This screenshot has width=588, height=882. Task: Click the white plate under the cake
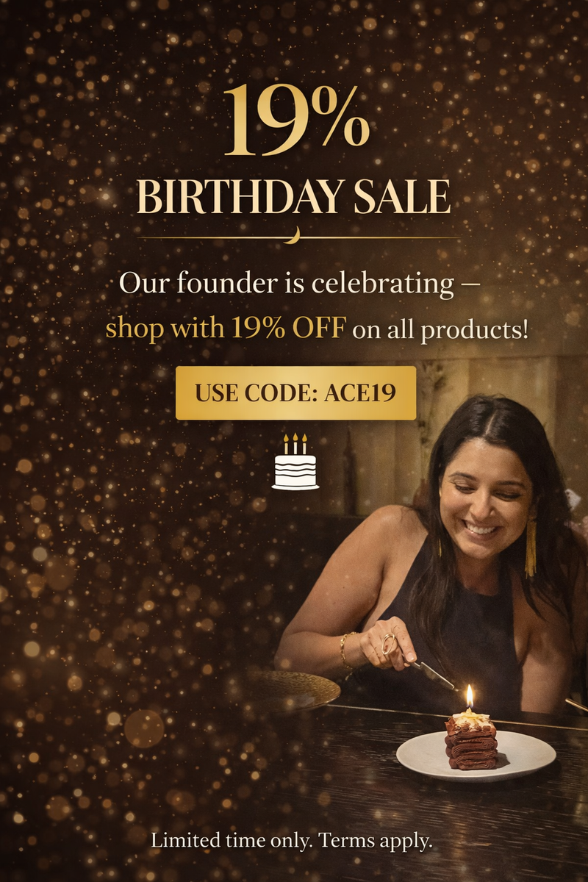tap(476, 756)
